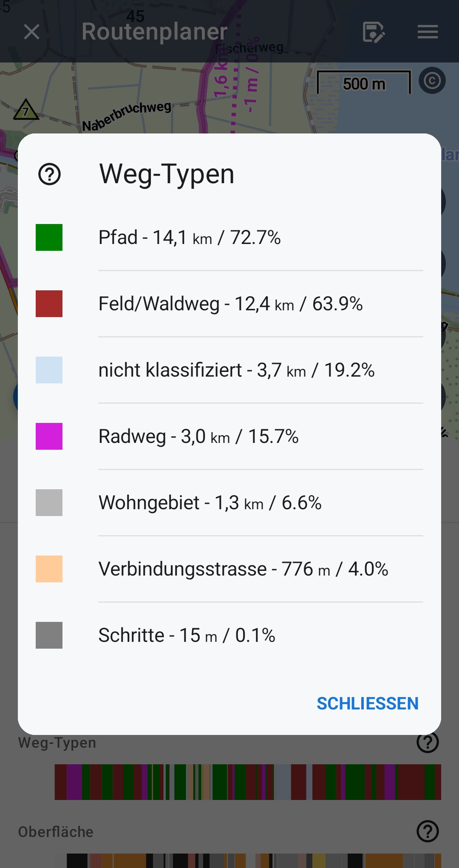This screenshot has width=459, height=868.
Task: Select the Verbindungsstrasse 776 m entry
Action: 243,569
